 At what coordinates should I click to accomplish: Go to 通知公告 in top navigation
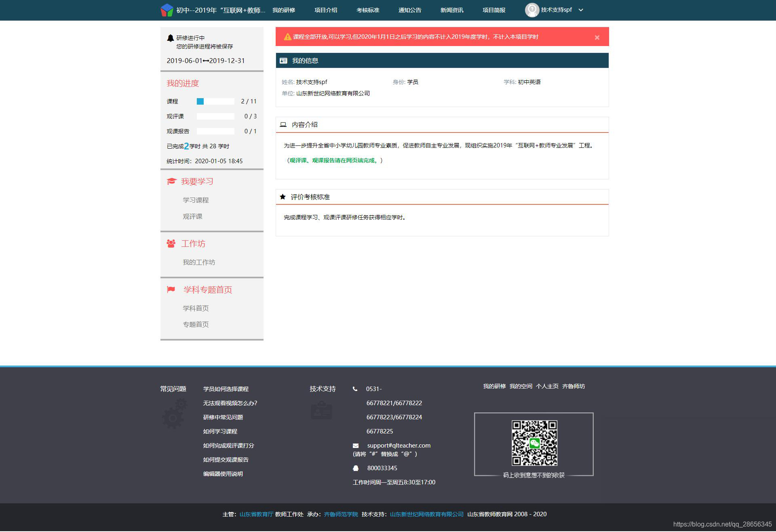[x=409, y=10]
